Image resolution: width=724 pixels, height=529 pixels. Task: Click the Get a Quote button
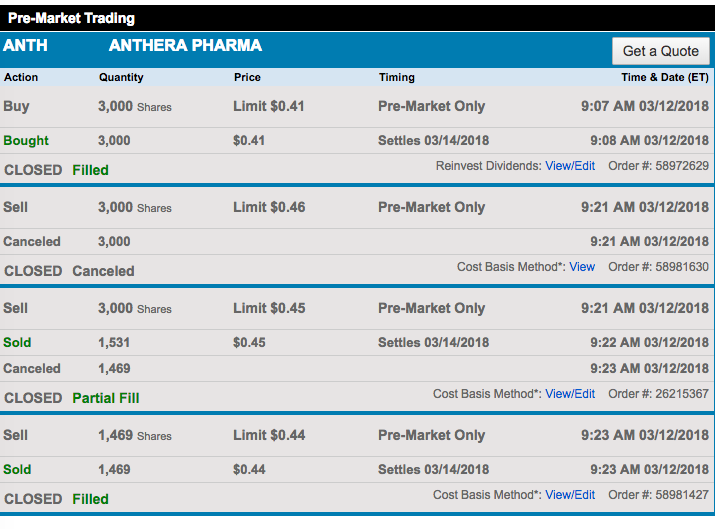pos(661,51)
